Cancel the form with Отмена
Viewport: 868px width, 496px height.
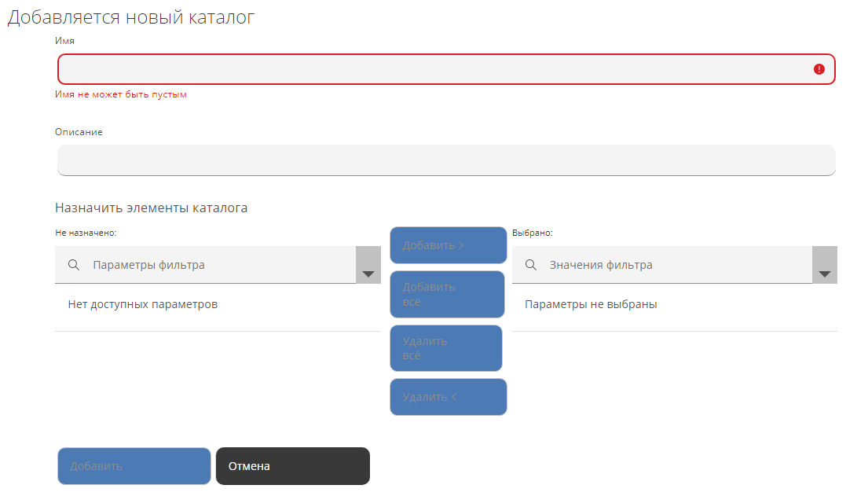292,466
